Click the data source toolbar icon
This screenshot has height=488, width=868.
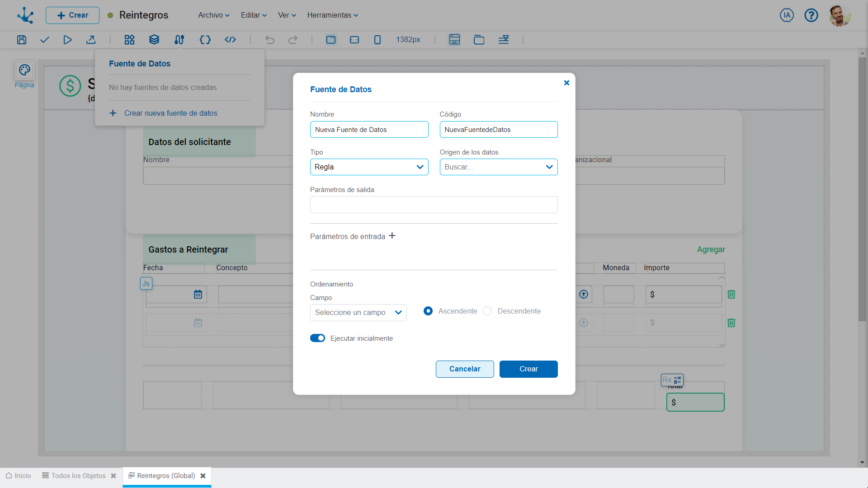point(179,40)
